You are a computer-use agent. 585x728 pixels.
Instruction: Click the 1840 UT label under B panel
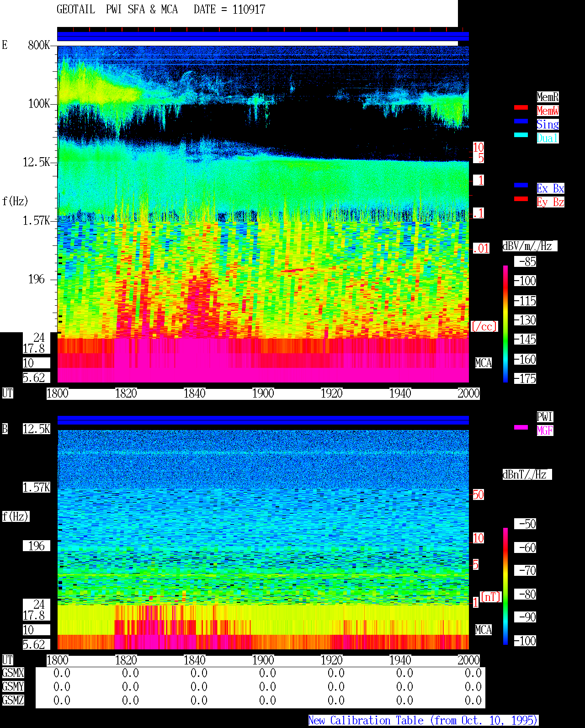pos(194,660)
